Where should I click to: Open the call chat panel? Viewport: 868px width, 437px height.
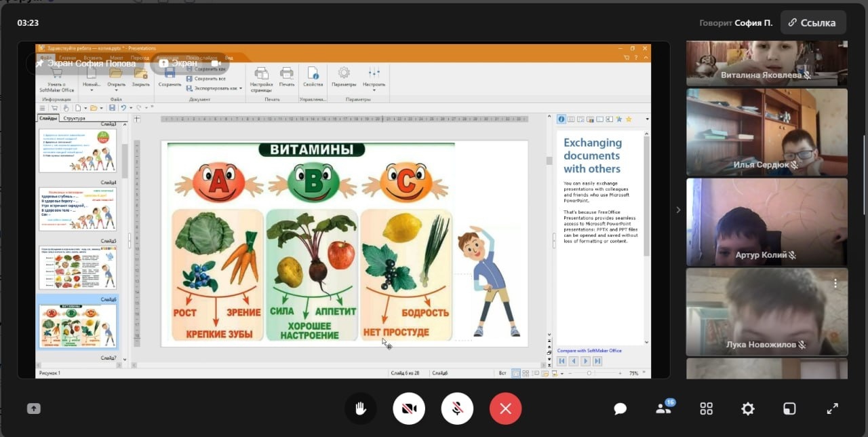click(620, 408)
